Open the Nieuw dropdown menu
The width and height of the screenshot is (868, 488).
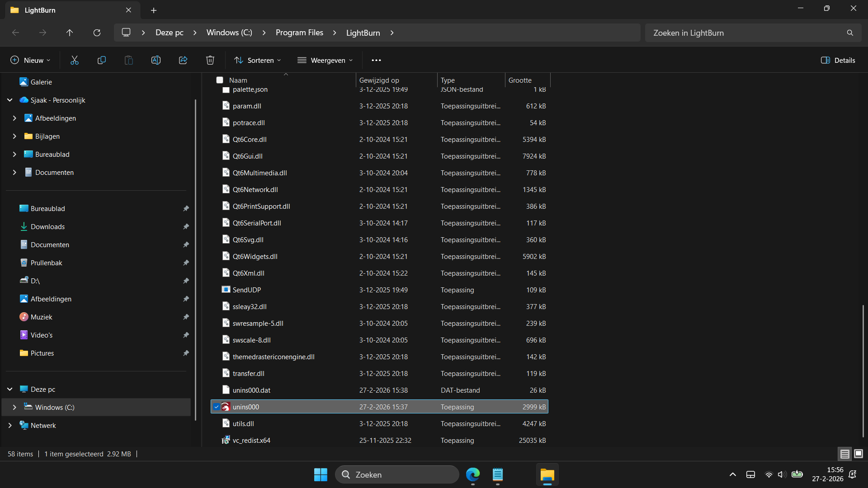click(30, 60)
